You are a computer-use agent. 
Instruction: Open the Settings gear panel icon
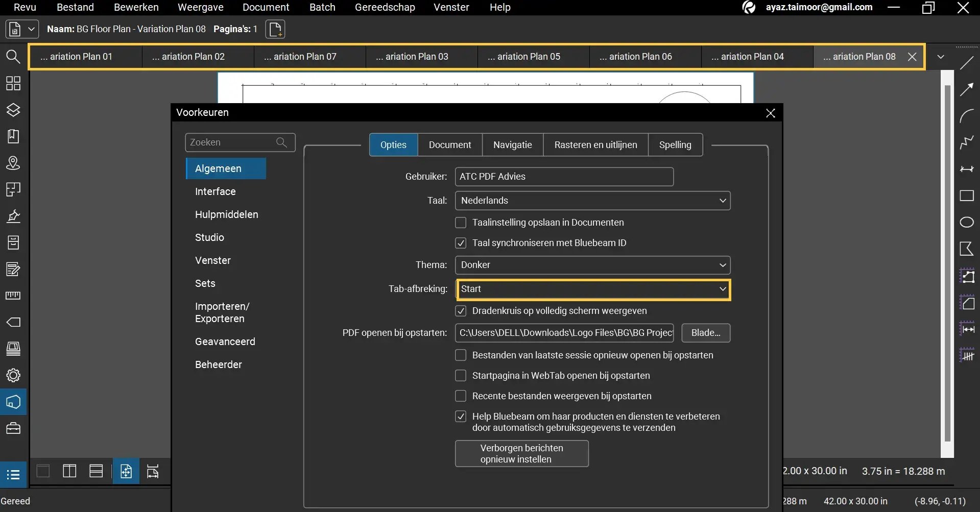pos(13,375)
